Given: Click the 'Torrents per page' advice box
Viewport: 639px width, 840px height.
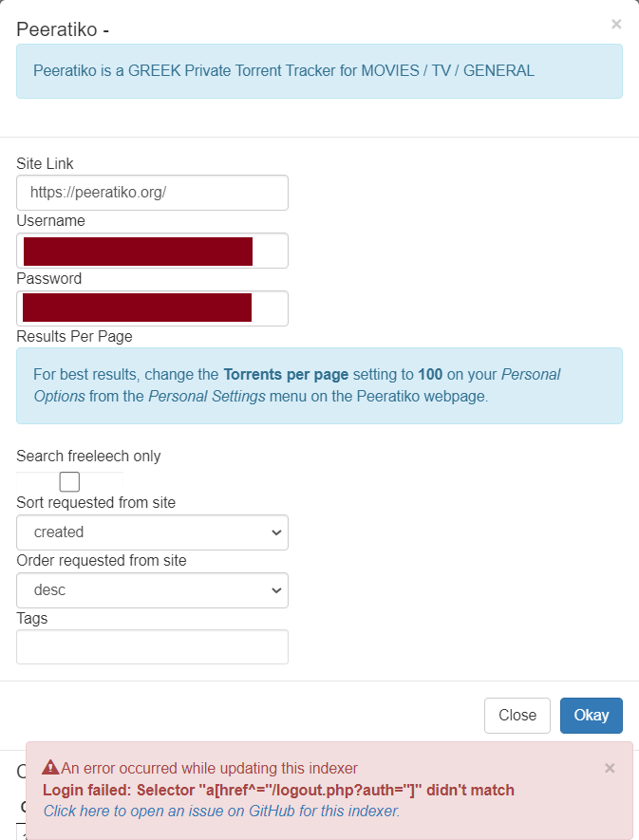Looking at the screenshot, I should [319, 385].
